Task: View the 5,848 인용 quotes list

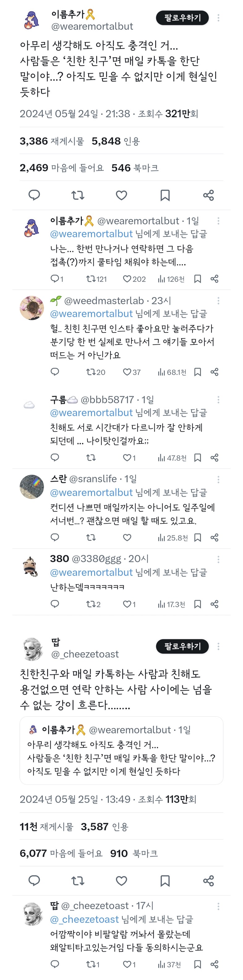Action: pos(116,141)
